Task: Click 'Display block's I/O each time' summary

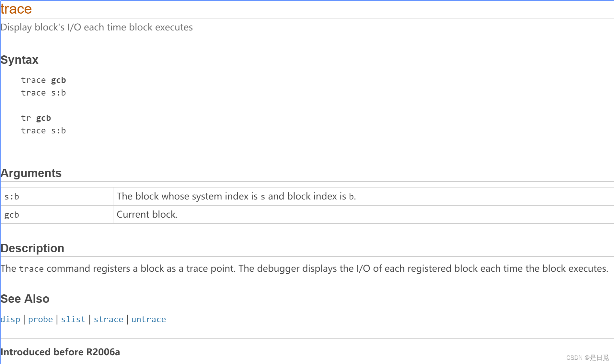Action: point(97,27)
